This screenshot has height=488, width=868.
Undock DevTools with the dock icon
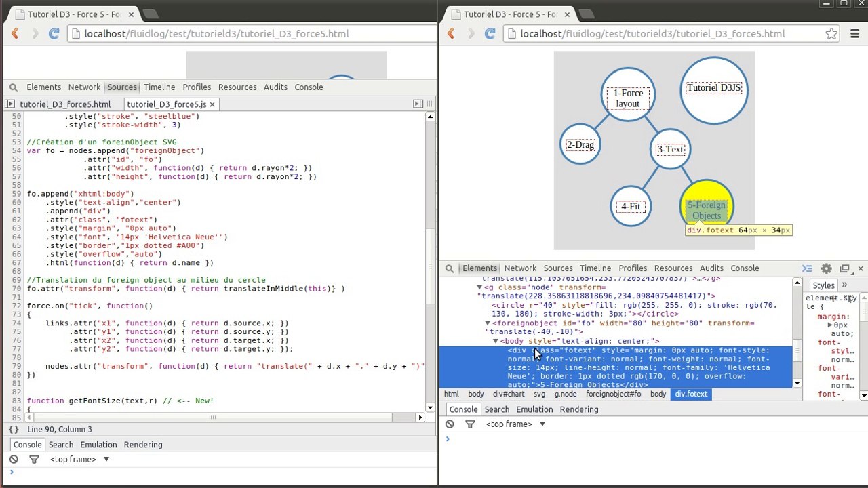click(x=844, y=268)
